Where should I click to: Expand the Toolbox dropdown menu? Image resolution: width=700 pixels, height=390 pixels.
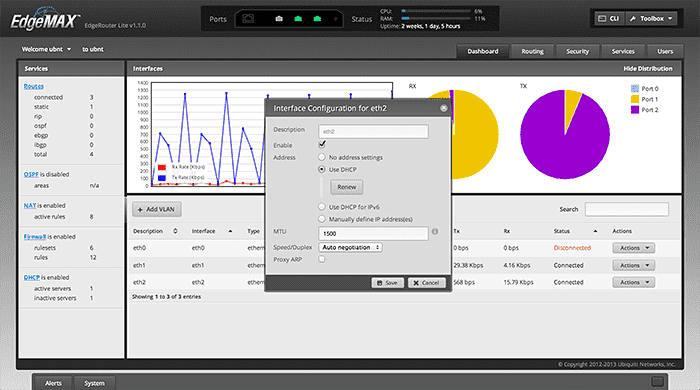tap(651, 19)
